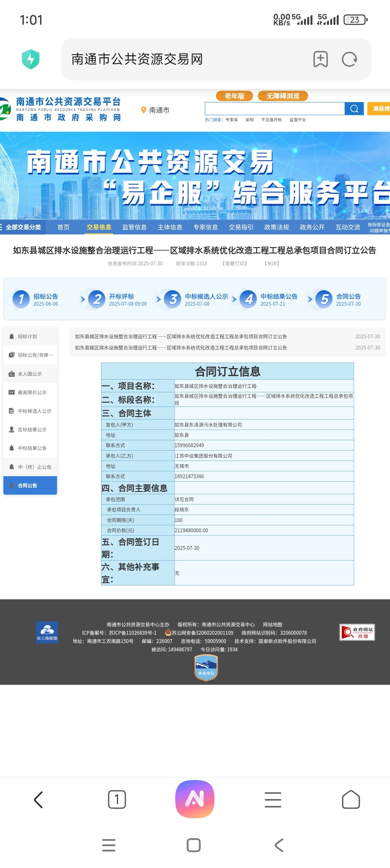This screenshot has width=390, height=868.
Task: Enable 无障碍浏览 mode
Action: tap(283, 96)
